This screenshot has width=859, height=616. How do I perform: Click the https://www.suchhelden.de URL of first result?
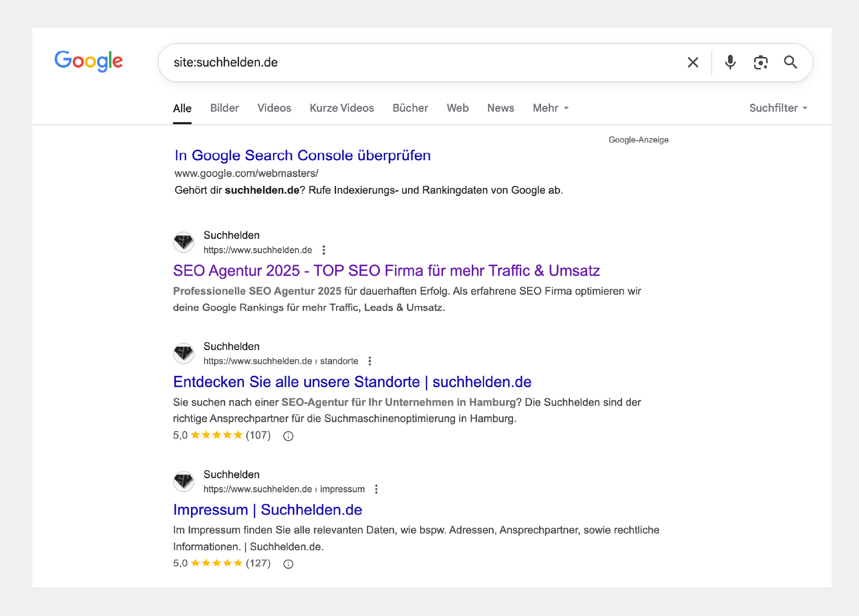258,250
